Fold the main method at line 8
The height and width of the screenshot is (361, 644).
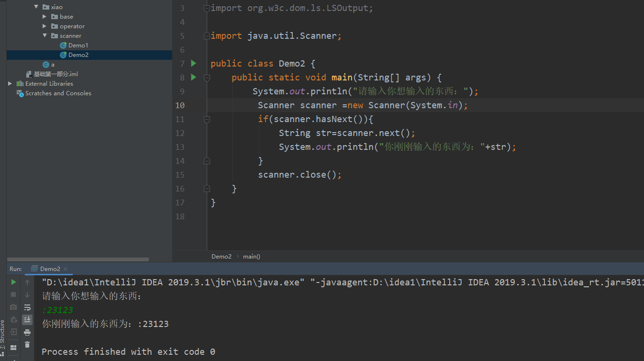(x=207, y=78)
